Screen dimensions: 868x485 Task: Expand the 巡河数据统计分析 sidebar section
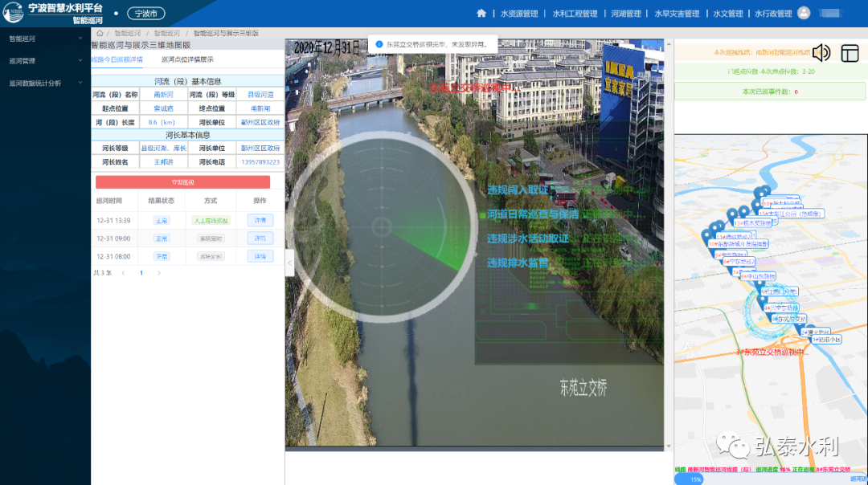point(45,83)
